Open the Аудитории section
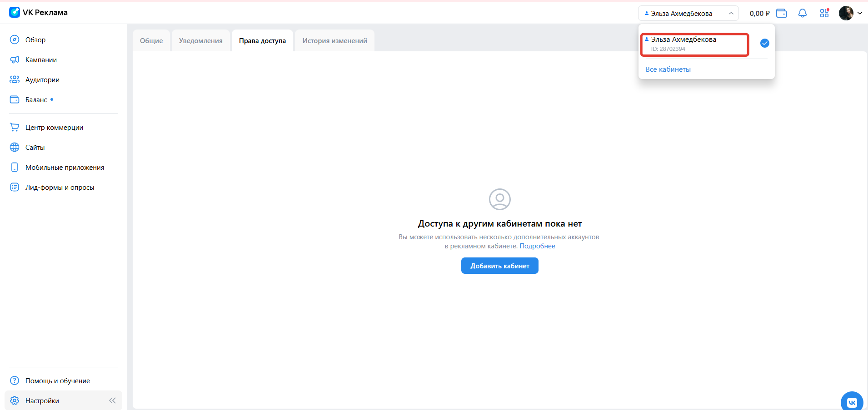This screenshot has height=410, width=868. [41, 79]
